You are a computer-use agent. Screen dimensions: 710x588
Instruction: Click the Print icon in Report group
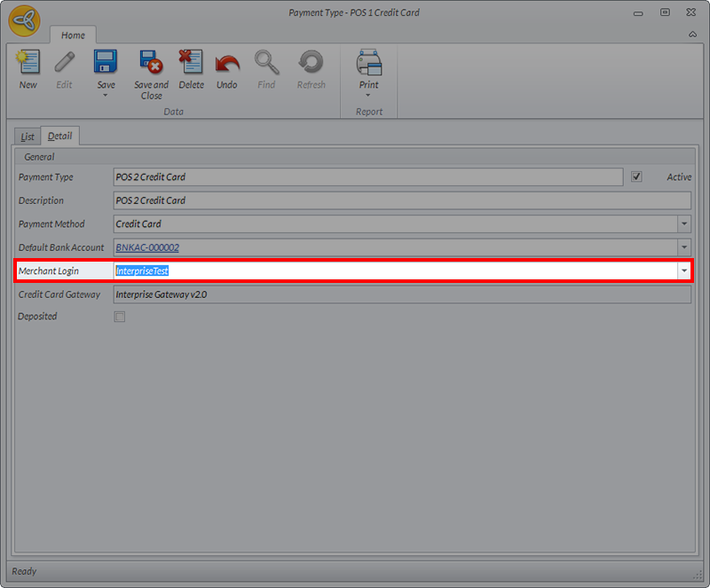coord(368,63)
